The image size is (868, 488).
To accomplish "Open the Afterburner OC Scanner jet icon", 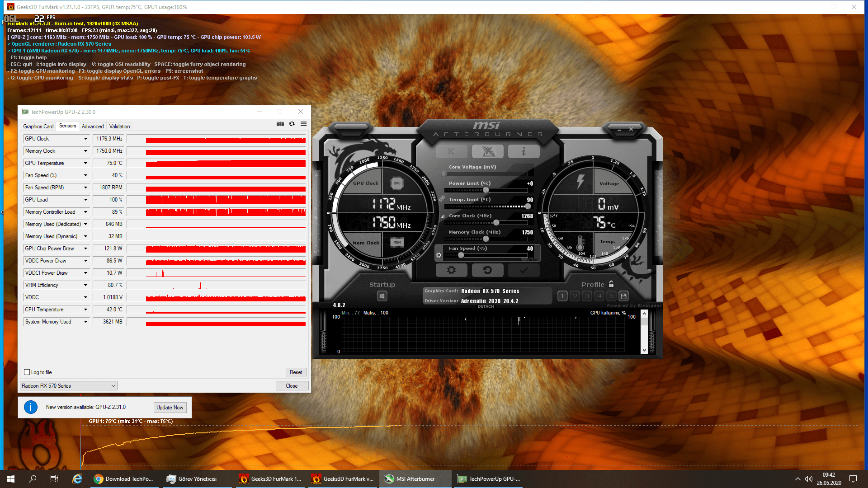I will [x=487, y=151].
